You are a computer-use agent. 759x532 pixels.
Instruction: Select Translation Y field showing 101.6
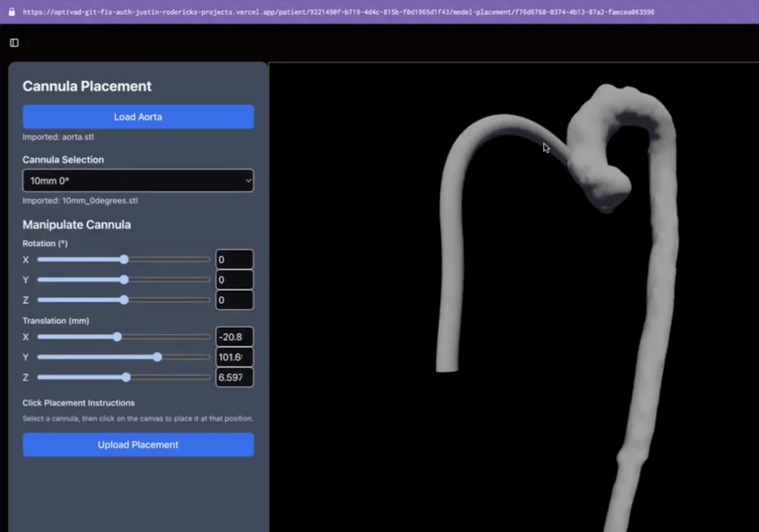coord(234,357)
